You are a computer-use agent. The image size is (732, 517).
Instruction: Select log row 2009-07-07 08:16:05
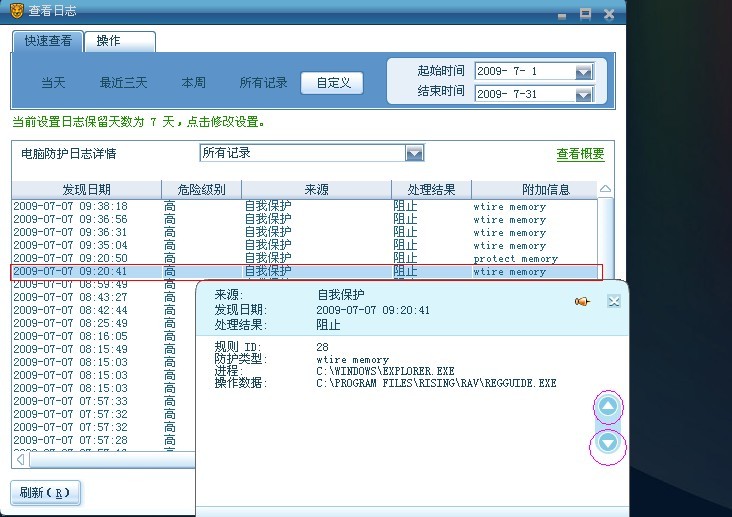104,336
